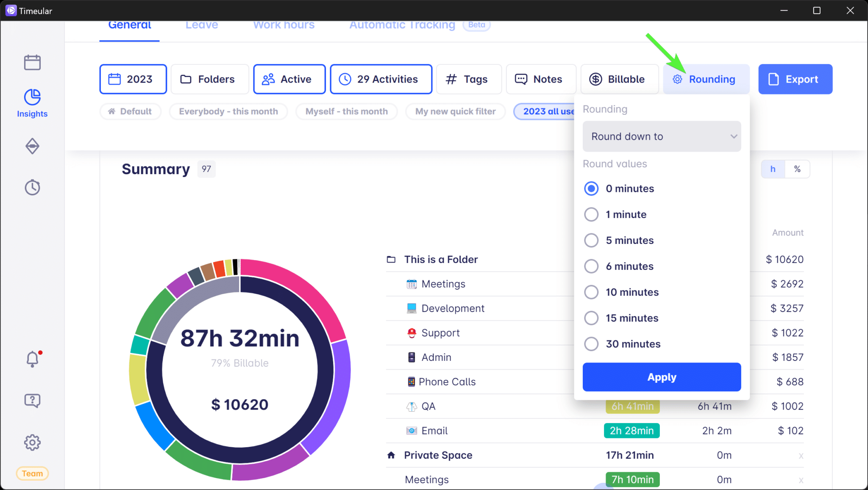Viewport: 868px width, 490px height.
Task: Expand the Round down to dropdown
Action: 662,136
